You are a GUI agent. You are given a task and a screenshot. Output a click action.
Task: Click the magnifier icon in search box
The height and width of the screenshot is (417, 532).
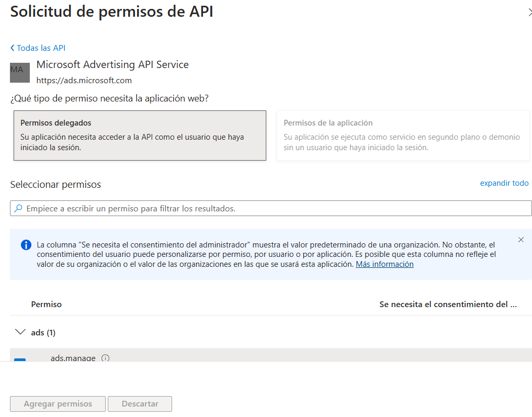point(18,208)
